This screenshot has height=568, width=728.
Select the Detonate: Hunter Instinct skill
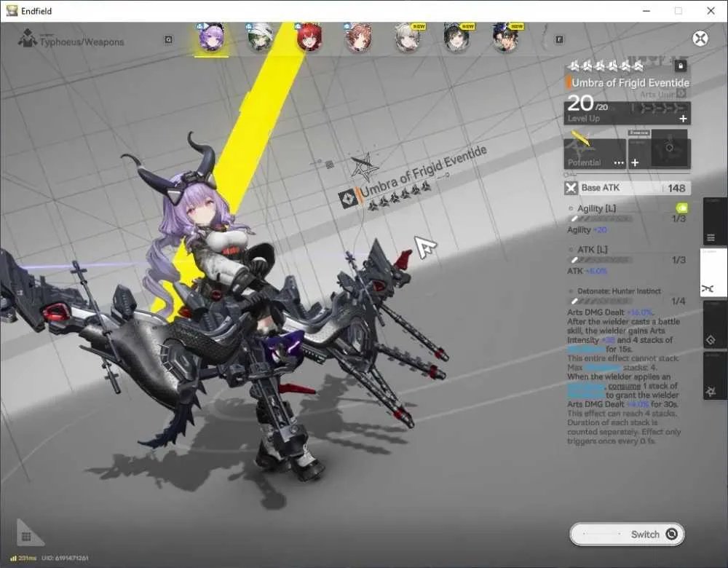(x=619, y=291)
